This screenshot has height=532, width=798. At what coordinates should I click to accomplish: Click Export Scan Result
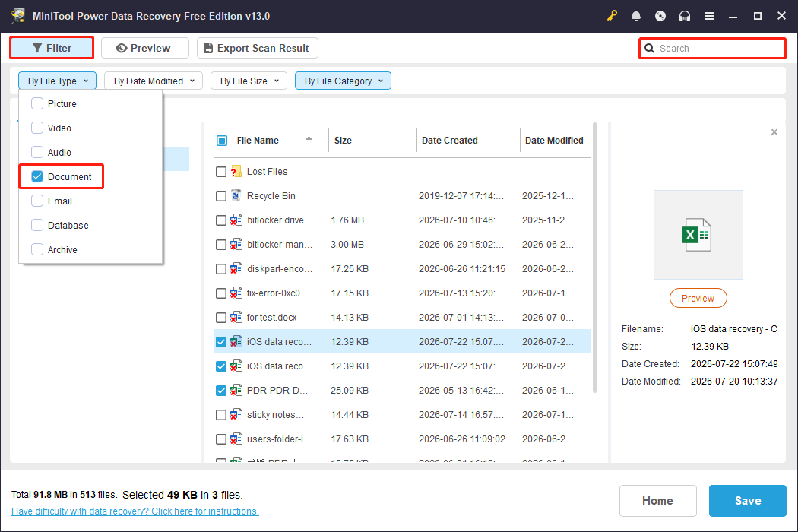(258, 48)
